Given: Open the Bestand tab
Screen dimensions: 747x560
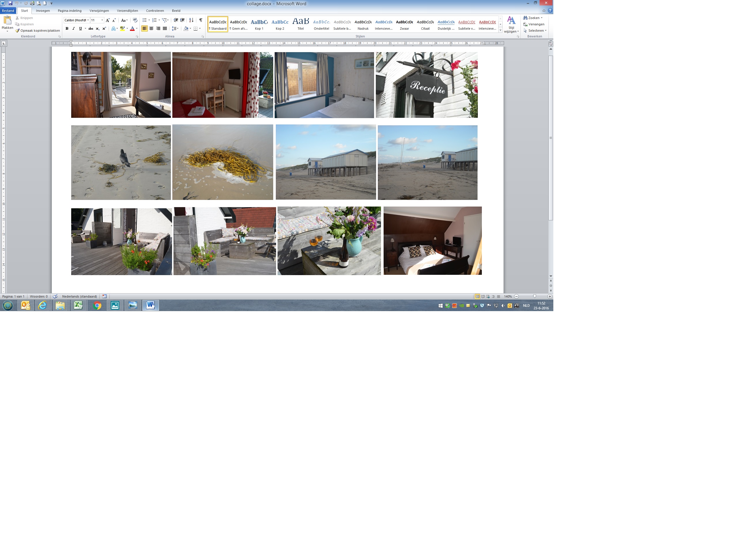Looking at the screenshot, I should [8, 10].
